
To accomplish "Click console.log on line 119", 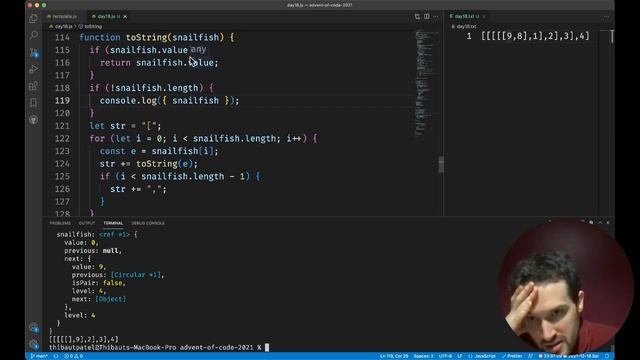I will click(128, 100).
